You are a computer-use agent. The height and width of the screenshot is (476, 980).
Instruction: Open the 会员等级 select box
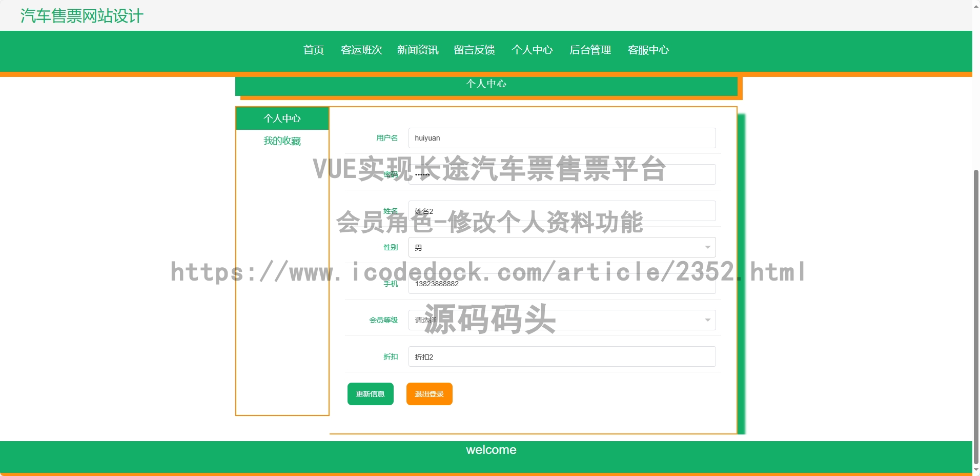tap(562, 320)
